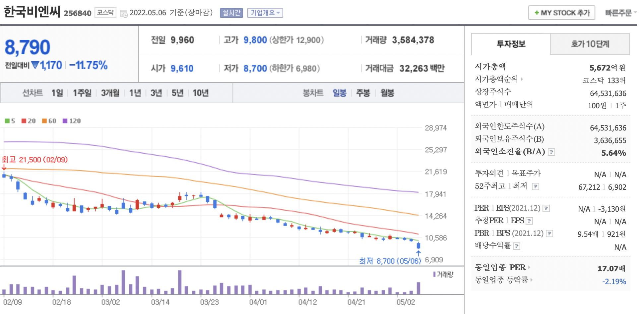Select the 주봉 weekly candle chart

click(x=363, y=93)
